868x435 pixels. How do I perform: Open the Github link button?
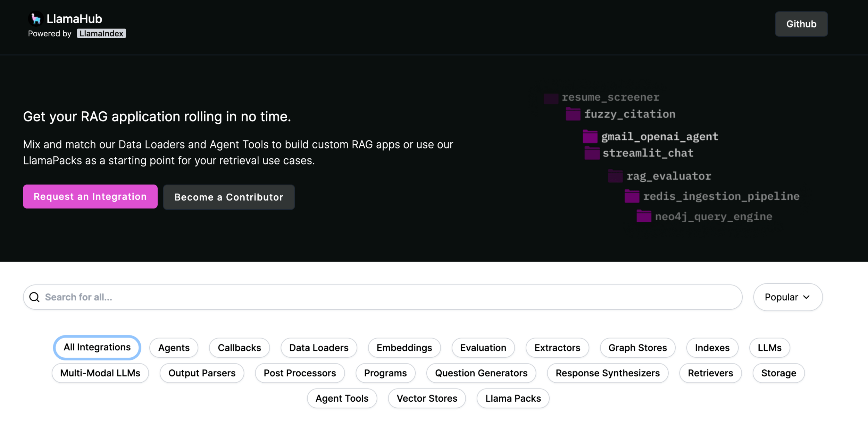[801, 24]
